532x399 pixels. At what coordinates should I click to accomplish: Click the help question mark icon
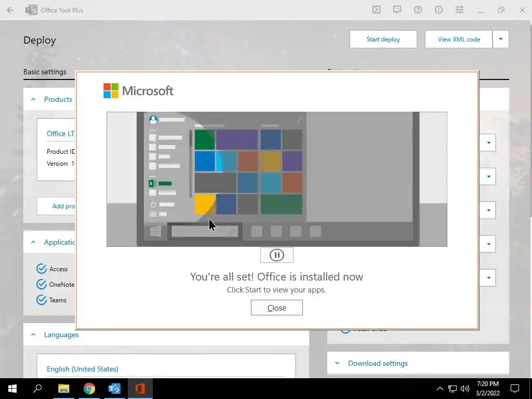(418, 10)
